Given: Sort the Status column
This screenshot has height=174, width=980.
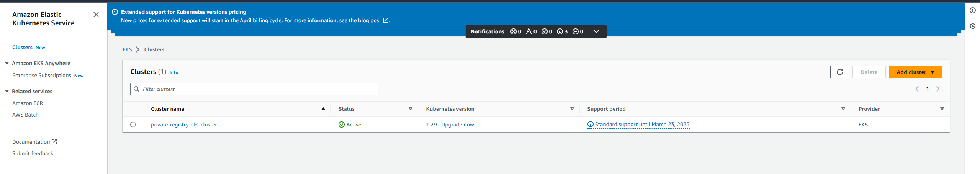Looking at the screenshot, I should click(x=411, y=109).
